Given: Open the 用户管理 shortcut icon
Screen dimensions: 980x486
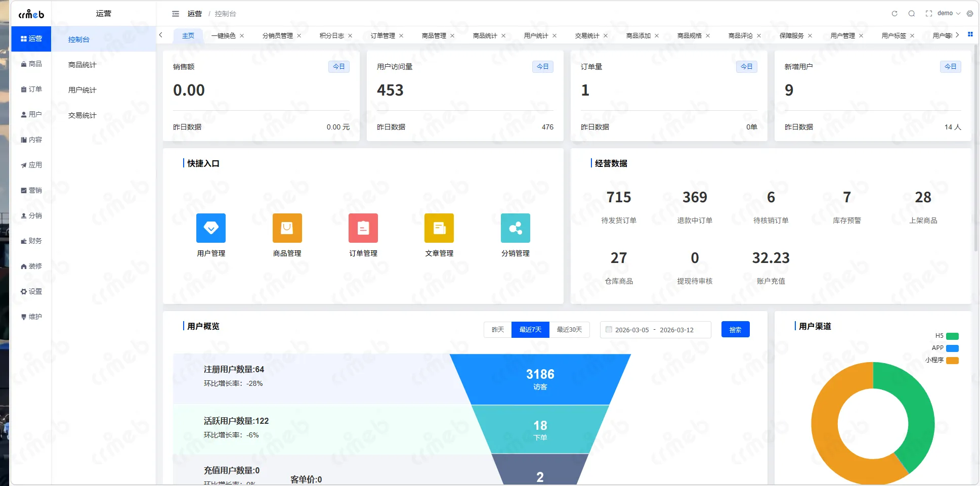Looking at the screenshot, I should [x=211, y=228].
